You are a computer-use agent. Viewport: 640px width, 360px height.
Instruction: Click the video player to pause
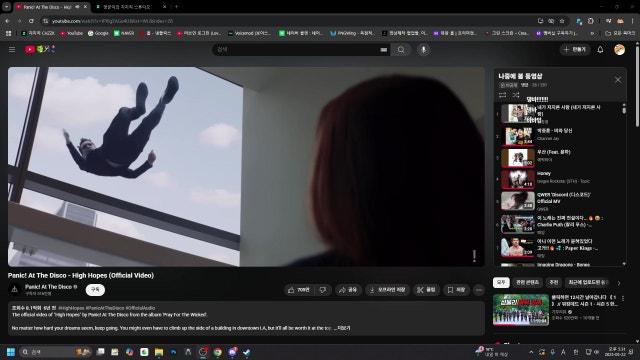click(246, 167)
